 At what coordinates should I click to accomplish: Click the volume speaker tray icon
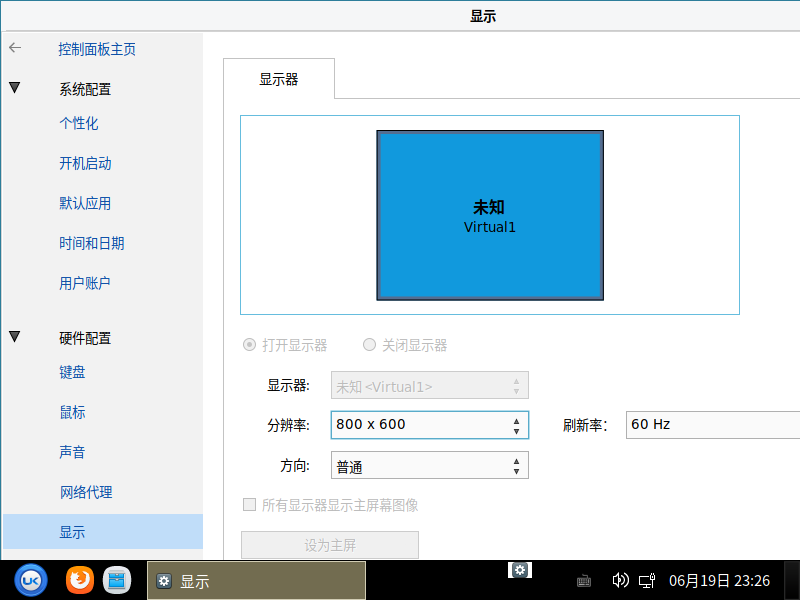click(620, 580)
